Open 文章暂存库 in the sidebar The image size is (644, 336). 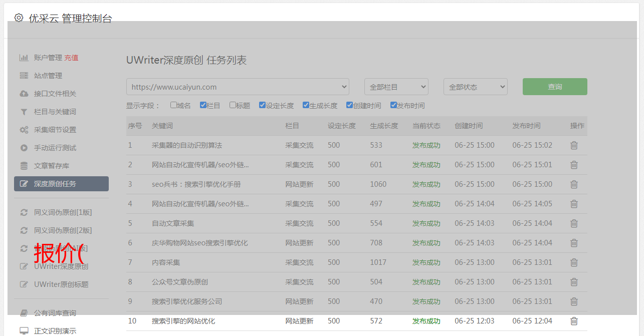[x=51, y=166]
